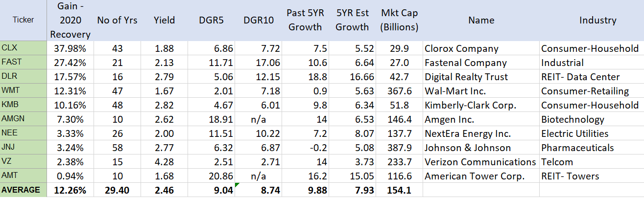Select the KMB ticker cell
644x198 pixels.
pos(24,105)
